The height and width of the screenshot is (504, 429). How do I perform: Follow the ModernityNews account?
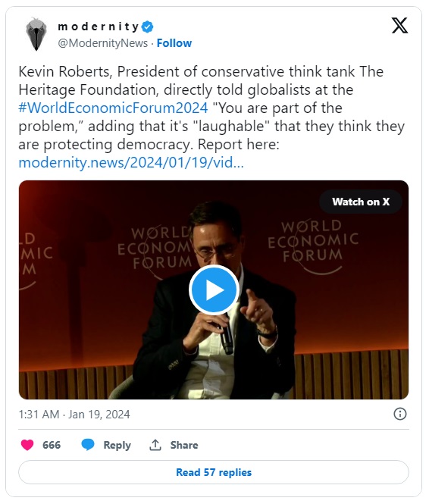tap(174, 43)
